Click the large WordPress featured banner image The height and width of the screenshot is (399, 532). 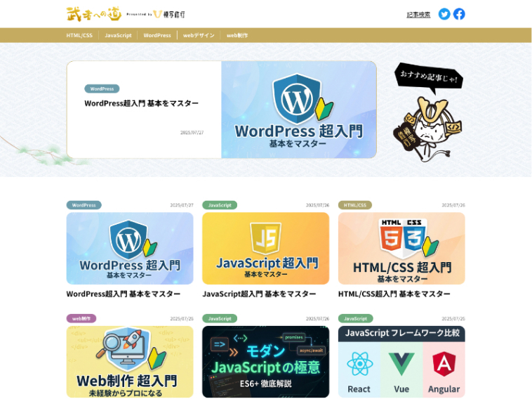299,110
